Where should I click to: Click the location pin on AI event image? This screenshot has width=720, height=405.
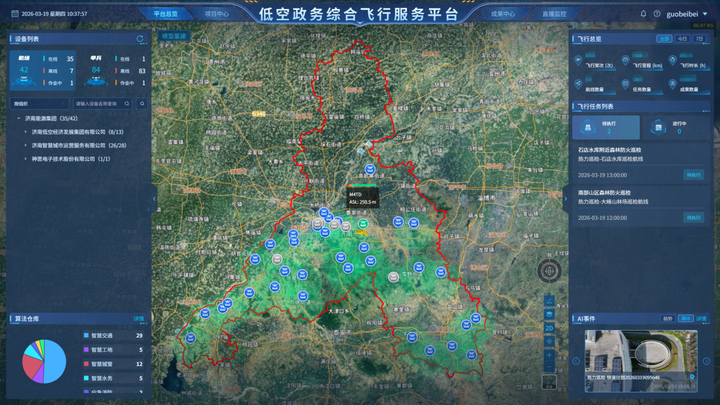pyautogui.click(x=693, y=377)
